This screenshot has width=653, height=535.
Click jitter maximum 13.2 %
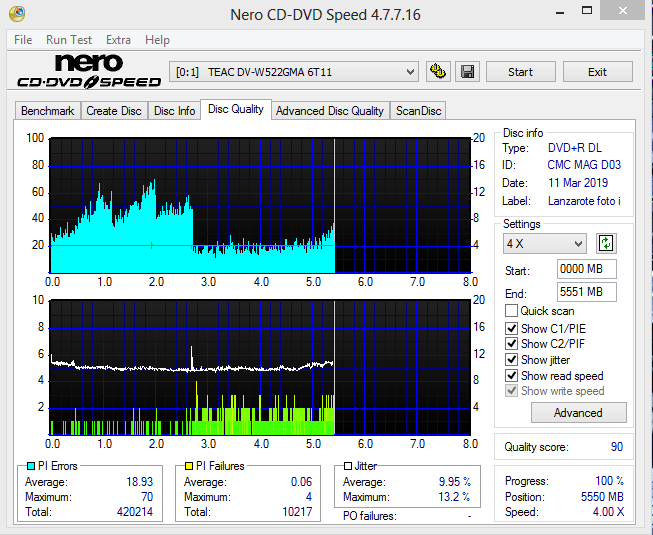[454, 497]
